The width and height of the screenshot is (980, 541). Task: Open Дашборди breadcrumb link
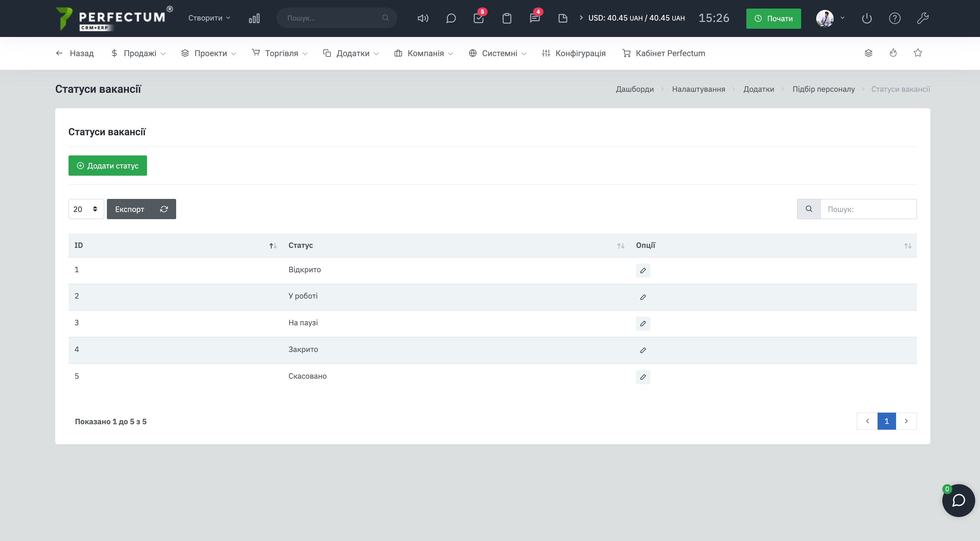635,89
